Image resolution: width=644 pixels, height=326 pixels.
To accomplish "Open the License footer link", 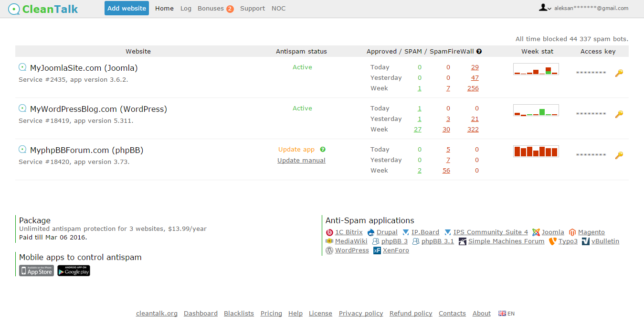I will (320, 314).
